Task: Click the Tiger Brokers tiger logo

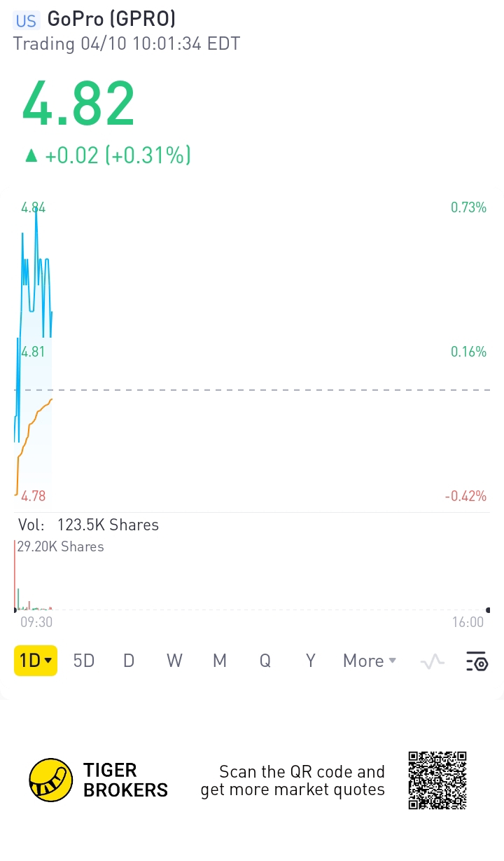Action: coord(51,780)
